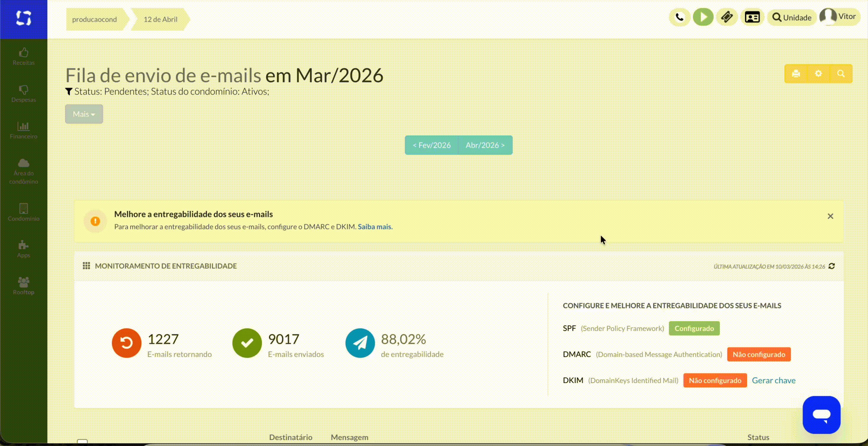Click the green E-mails enviados icon
Image resolution: width=868 pixels, height=446 pixels.
[247, 343]
